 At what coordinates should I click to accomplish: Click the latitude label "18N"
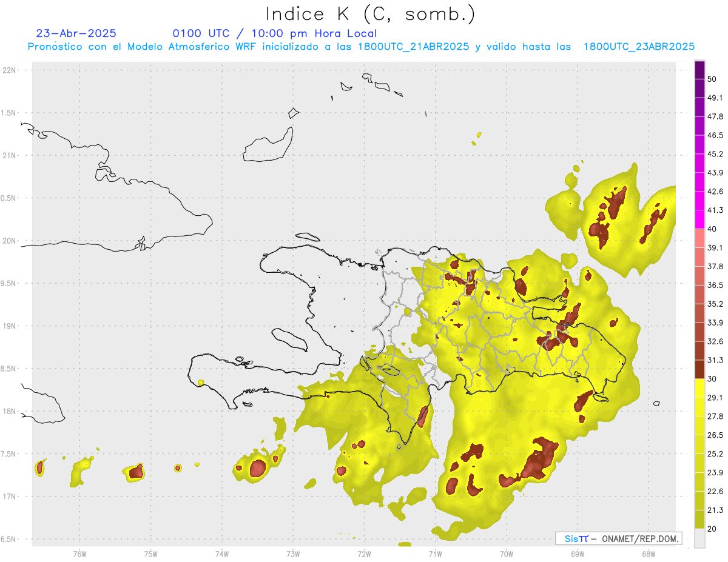(9, 412)
